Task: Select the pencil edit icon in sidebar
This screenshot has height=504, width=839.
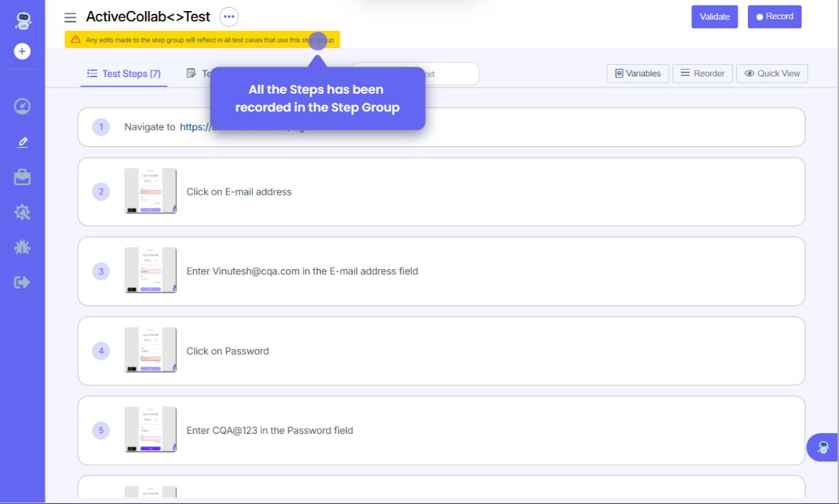Action: pyautogui.click(x=23, y=142)
